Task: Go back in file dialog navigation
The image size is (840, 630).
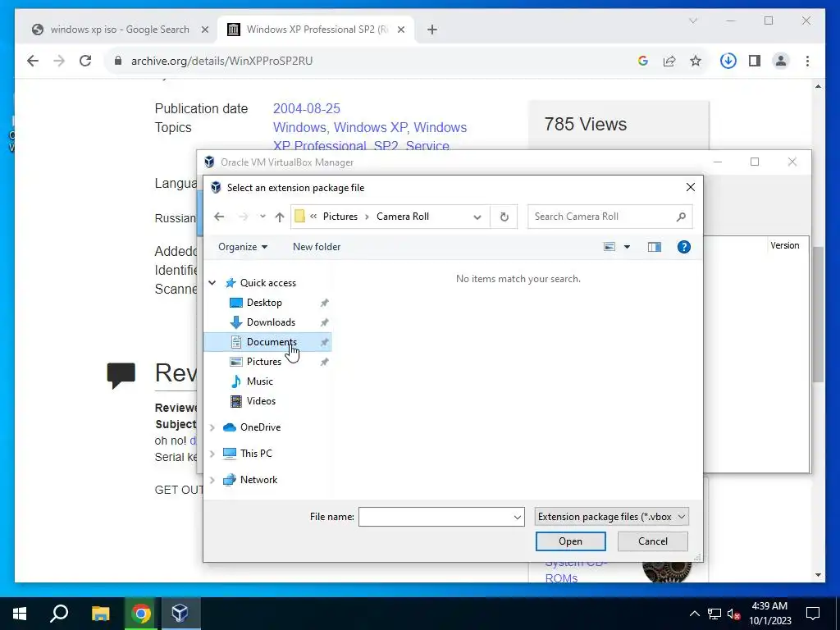Action: tap(219, 217)
